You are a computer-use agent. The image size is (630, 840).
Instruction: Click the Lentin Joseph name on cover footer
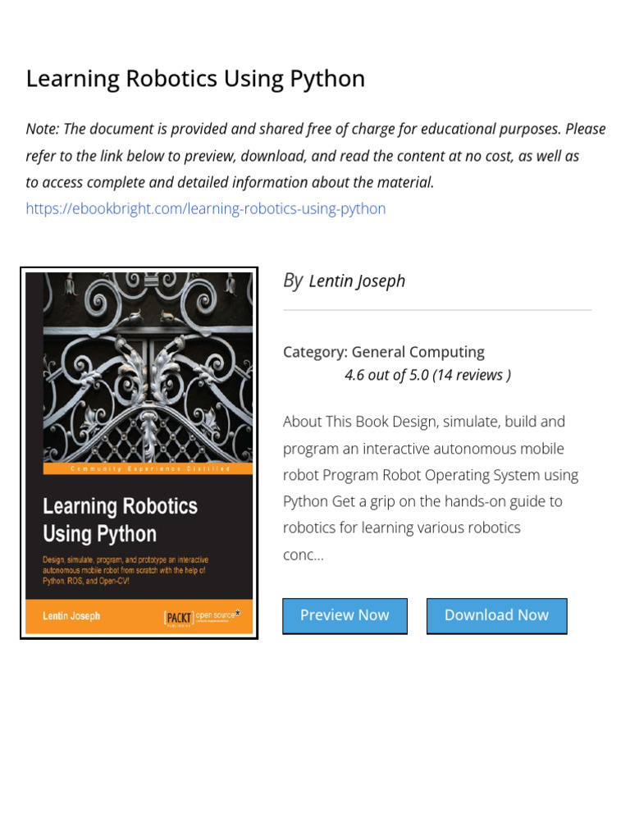(x=71, y=616)
